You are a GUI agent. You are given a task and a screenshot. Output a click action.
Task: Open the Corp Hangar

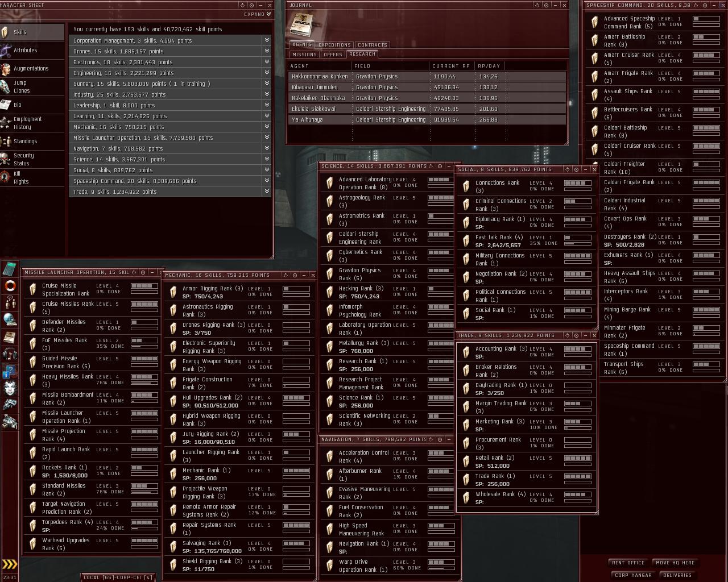632,575
